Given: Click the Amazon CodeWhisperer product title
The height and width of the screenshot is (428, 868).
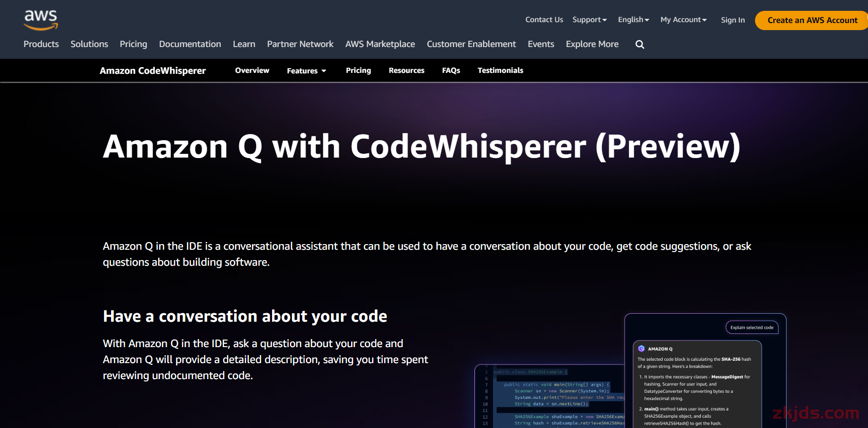Looking at the screenshot, I should point(153,71).
